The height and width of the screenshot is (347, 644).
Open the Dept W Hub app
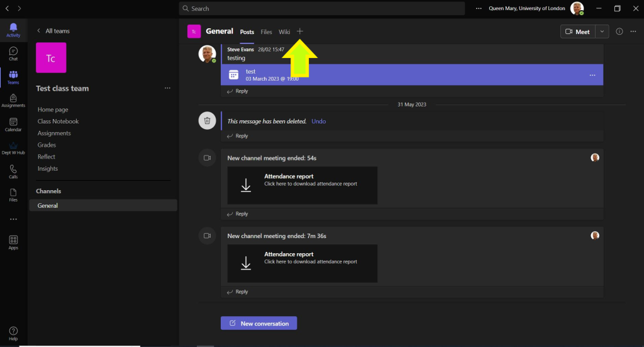pyautogui.click(x=13, y=148)
